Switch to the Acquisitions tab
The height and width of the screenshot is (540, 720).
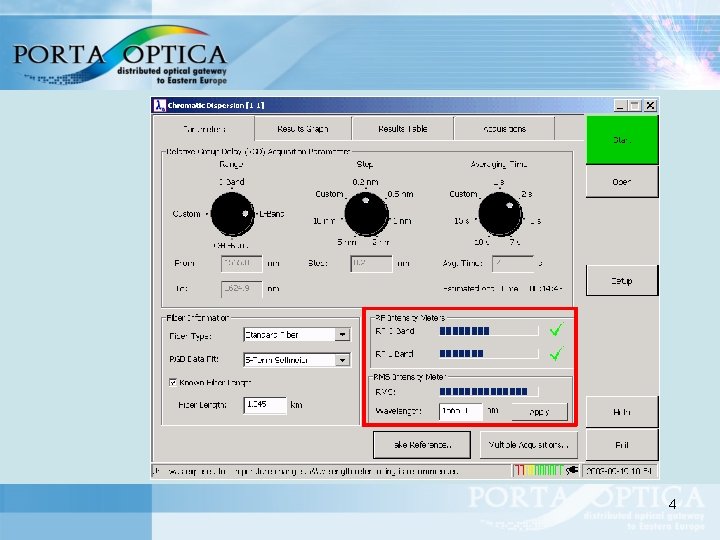pos(504,129)
